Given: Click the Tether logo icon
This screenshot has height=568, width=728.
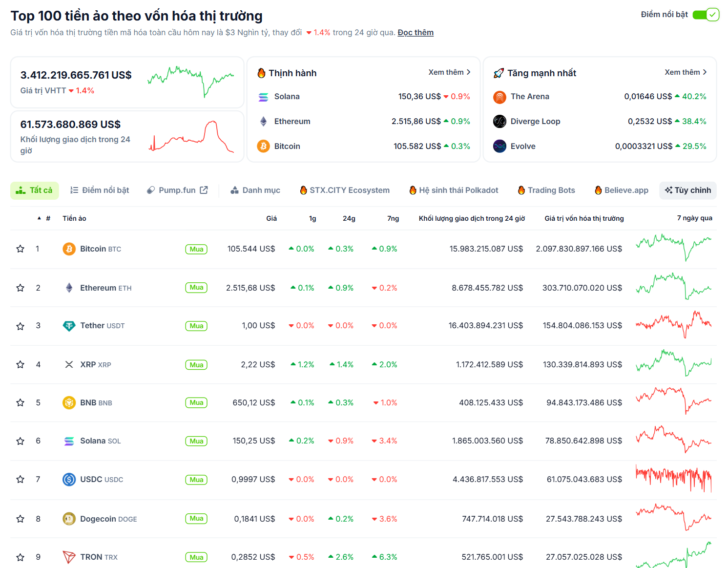Looking at the screenshot, I should [x=69, y=326].
